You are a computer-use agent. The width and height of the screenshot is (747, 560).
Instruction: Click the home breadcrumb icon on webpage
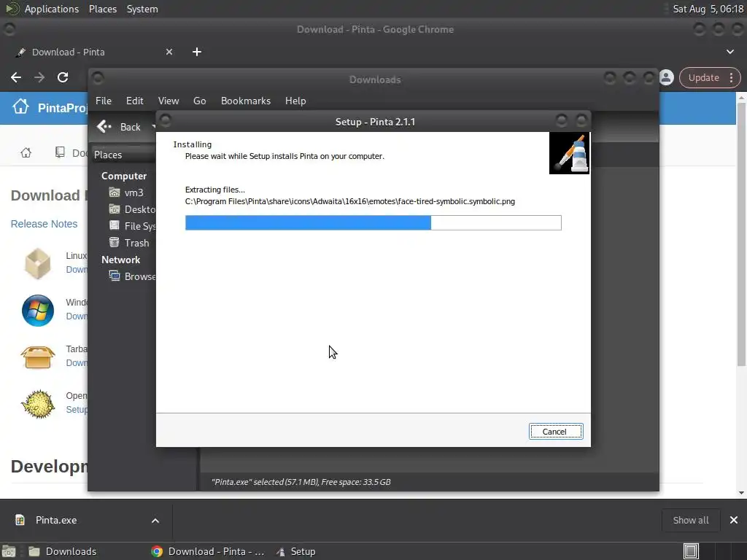click(26, 152)
